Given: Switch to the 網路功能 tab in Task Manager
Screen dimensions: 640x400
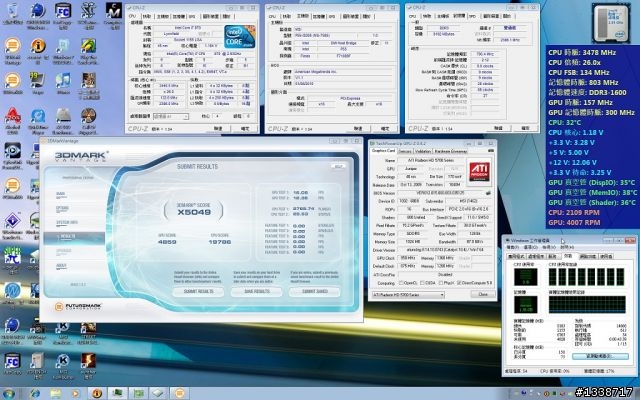Looking at the screenshot, I should pos(588,256).
